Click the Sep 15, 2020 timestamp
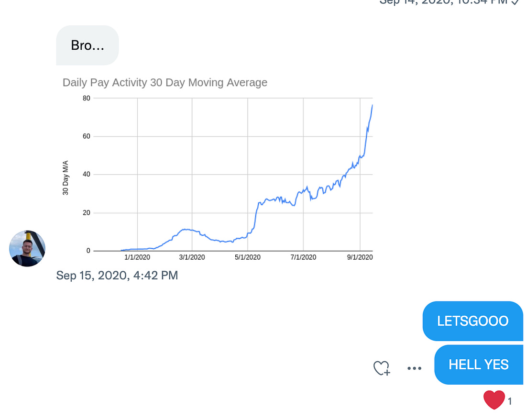This screenshot has width=526, height=420. pyautogui.click(x=117, y=276)
